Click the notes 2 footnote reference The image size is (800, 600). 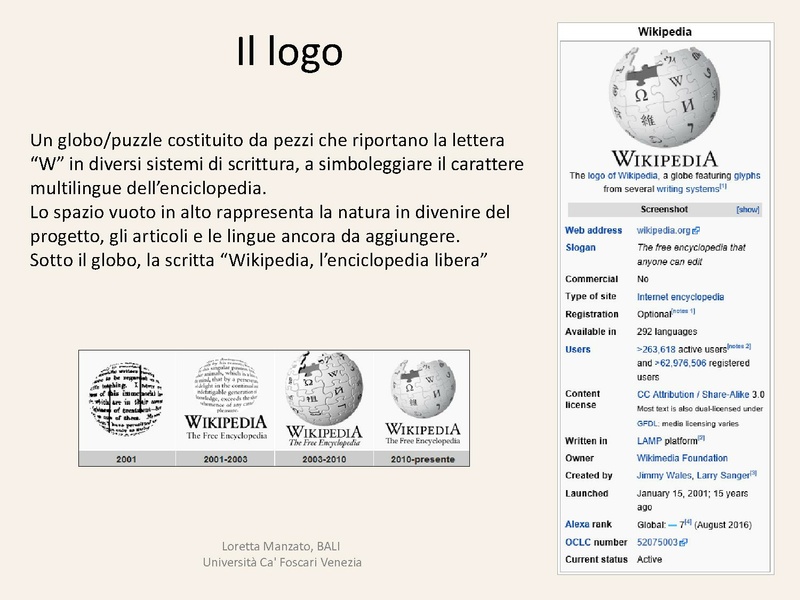pyautogui.click(x=738, y=347)
